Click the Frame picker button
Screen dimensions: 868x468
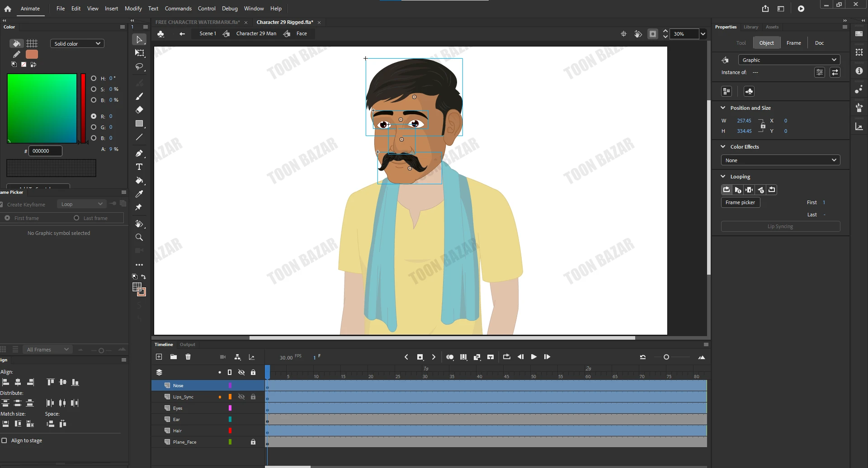(x=741, y=202)
